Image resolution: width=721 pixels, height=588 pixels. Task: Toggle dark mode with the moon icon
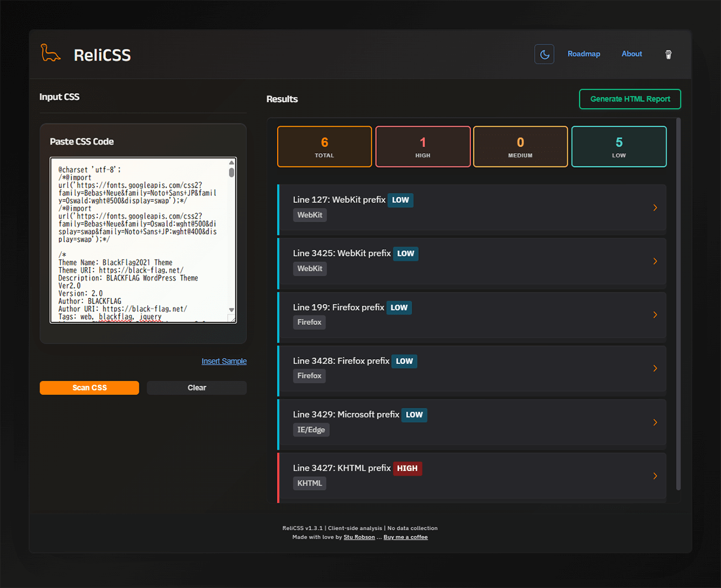pyautogui.click(x=544, y=54)
